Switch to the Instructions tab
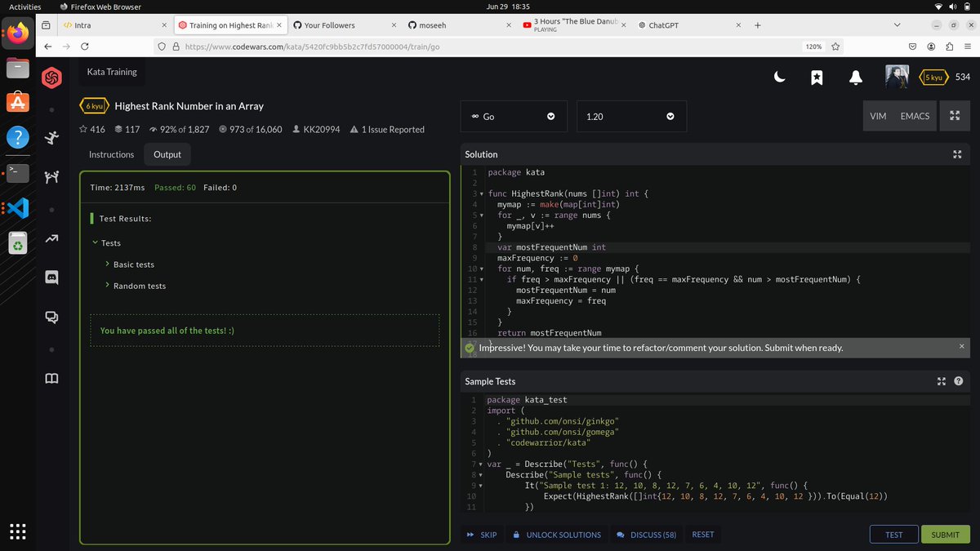Viewport: 980px width, 551px height. pyautogui.click(x=111, y=154)
